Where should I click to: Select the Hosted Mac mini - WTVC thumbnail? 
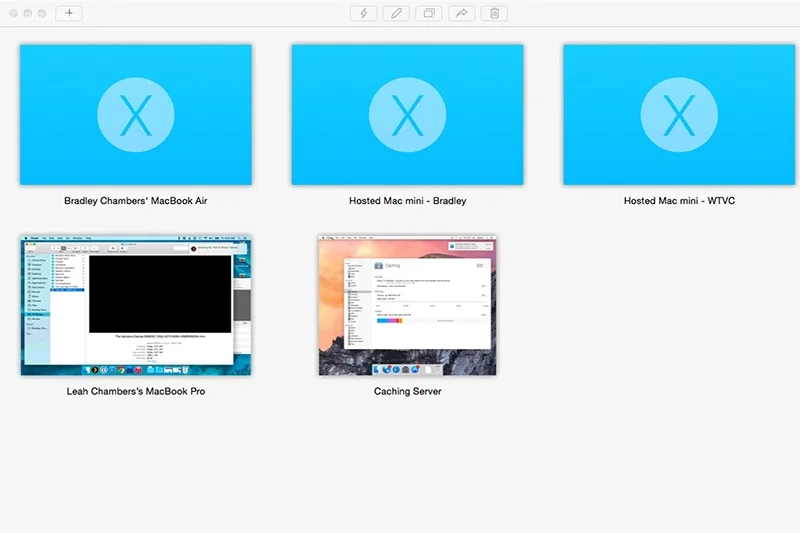[679, 115]
